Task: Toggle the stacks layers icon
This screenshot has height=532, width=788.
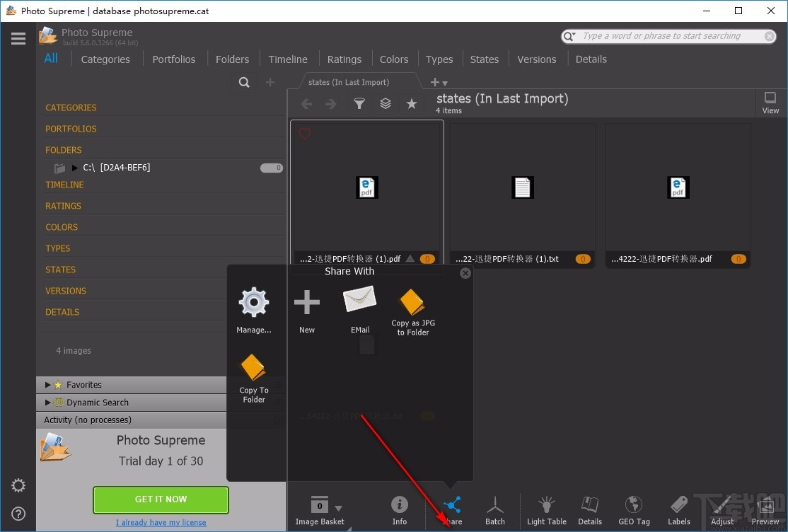Action: (x=386, y=103)
